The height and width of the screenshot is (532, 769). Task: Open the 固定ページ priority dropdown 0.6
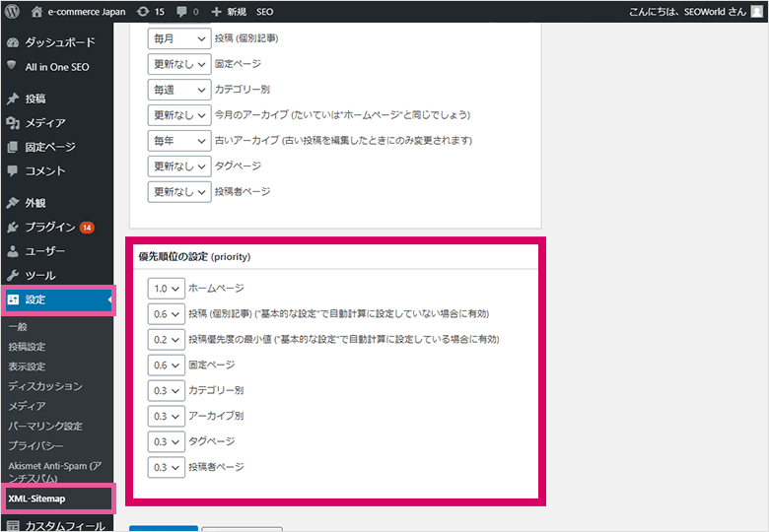167,365
